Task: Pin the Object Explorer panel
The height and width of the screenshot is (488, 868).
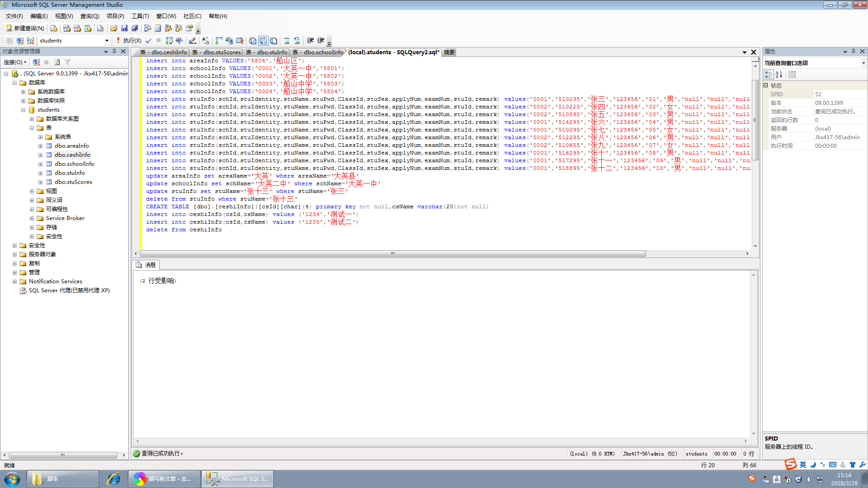Action: [114, 52]
